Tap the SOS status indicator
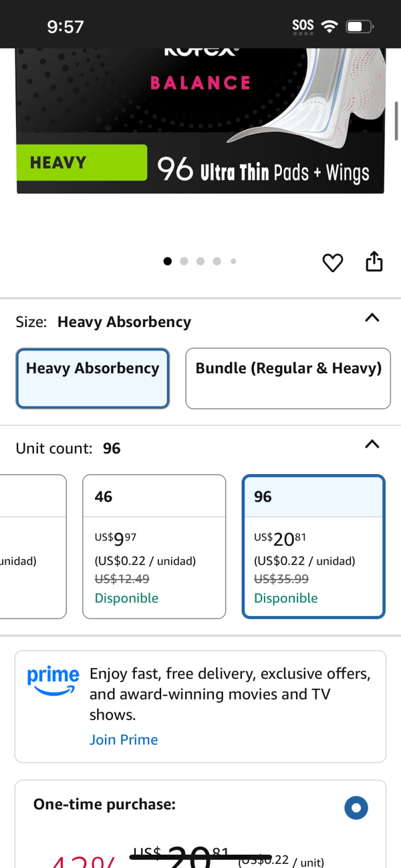 [303, 27]
